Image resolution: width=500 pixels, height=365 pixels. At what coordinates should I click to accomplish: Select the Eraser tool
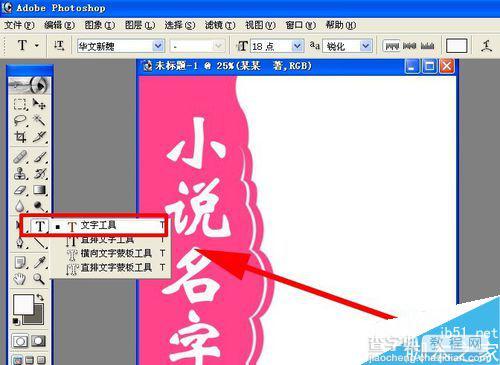[20, 190]
